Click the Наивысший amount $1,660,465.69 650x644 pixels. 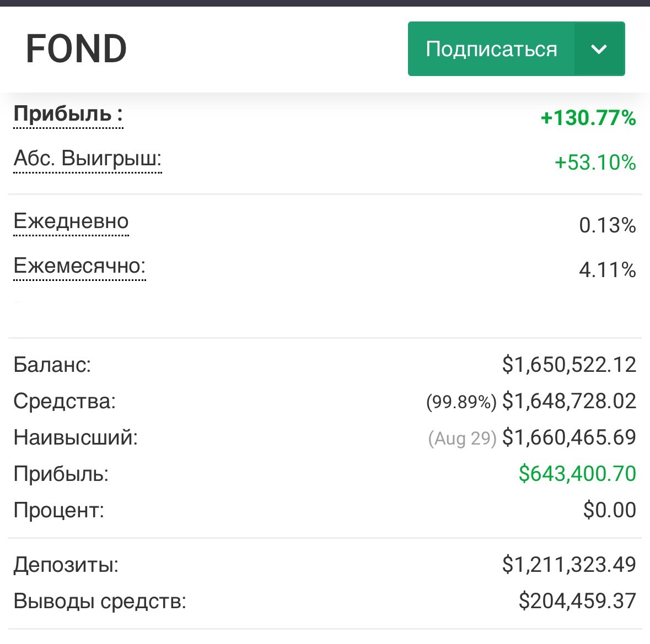(x=569, y=437)
